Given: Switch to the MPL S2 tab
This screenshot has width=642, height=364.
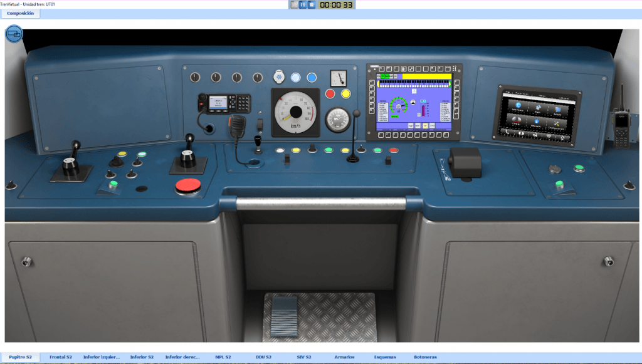Looking at the screenshot, I should click(x=223, y=357).
